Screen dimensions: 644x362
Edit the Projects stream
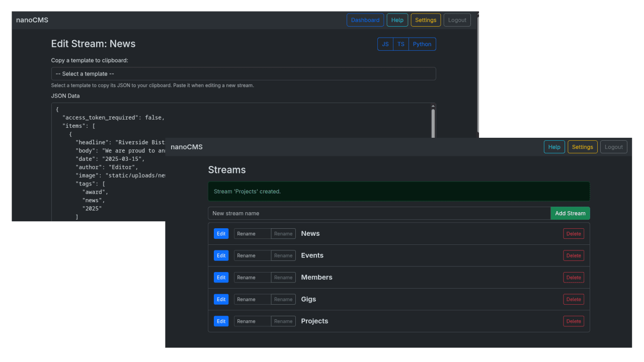pyautogui.click(x=221, y=321)
